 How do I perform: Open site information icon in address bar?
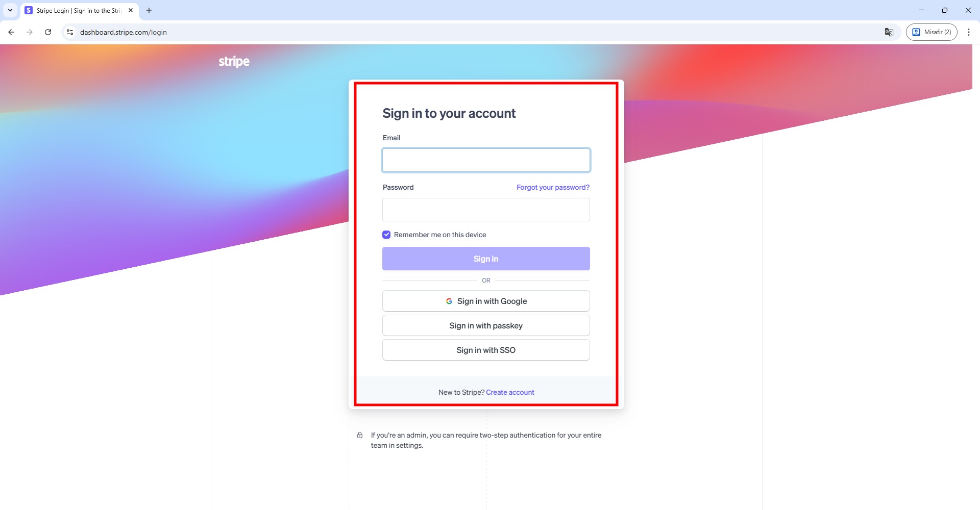click(x=70, y=32)
